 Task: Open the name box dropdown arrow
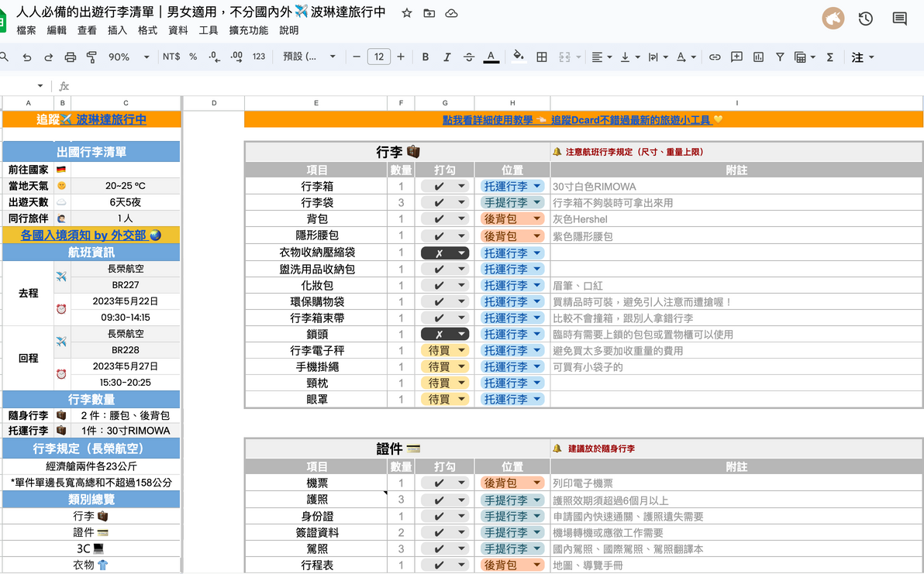click(40, 86)
